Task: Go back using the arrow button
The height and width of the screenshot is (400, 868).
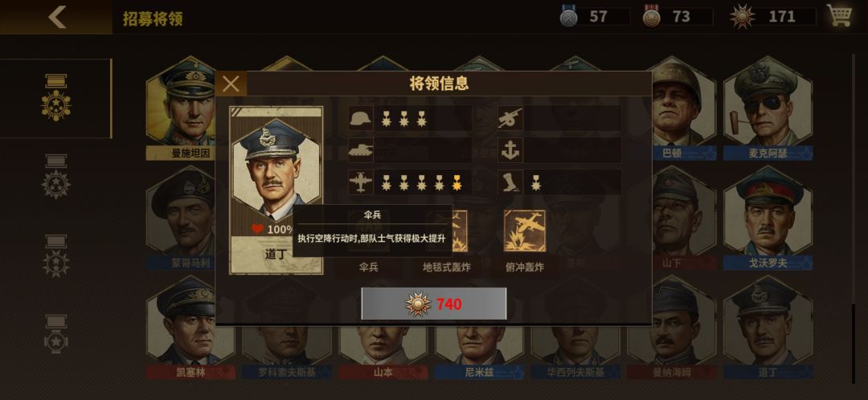Action: [57, 17]
